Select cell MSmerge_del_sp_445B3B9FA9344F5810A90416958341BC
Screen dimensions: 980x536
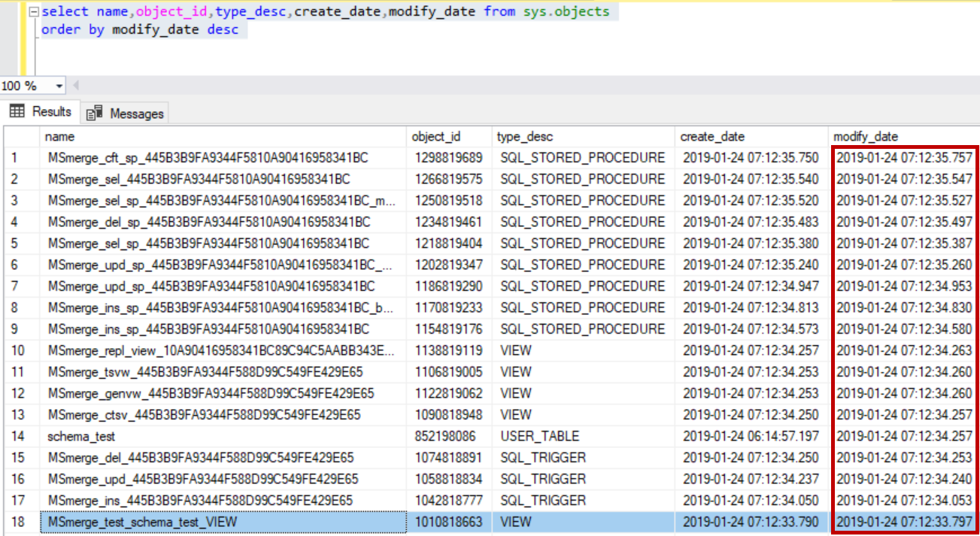click(223, 222)
